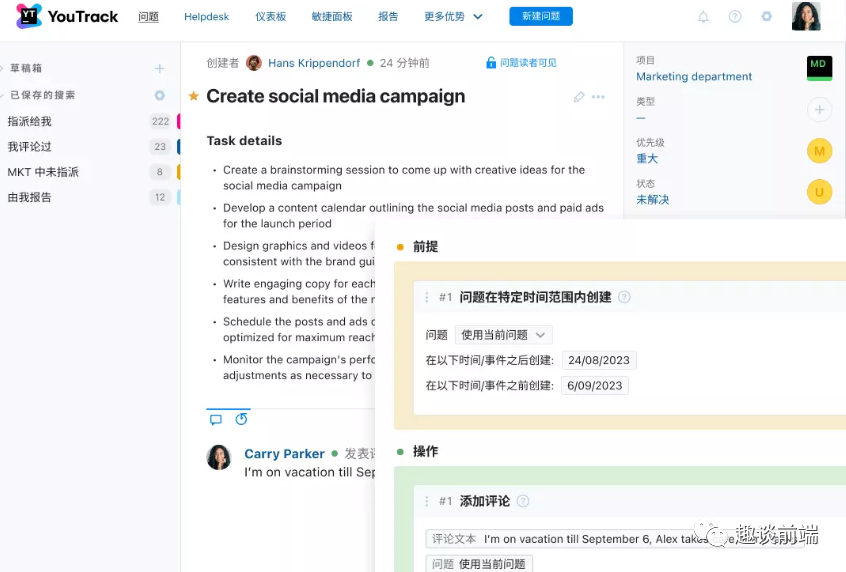
Task: Open the 敏捷面板 menu item
Action: pyautogui.click(x=331, y=17)
